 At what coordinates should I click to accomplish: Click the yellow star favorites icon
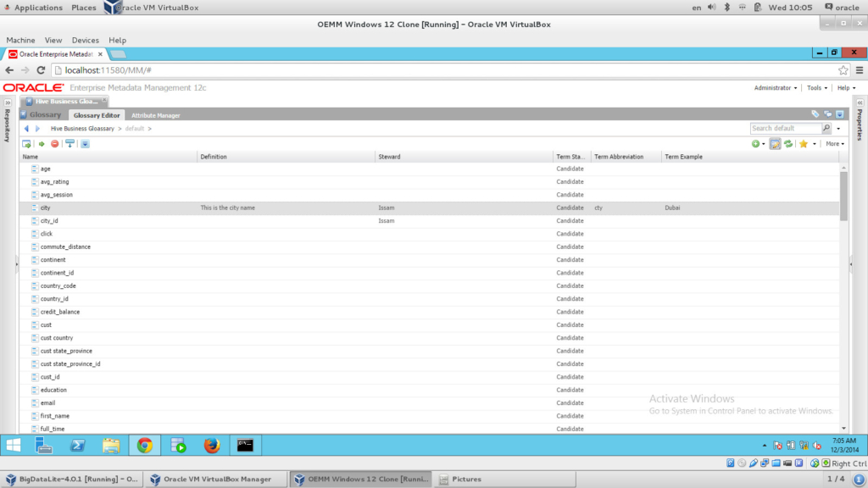click(x=804, y=144)
